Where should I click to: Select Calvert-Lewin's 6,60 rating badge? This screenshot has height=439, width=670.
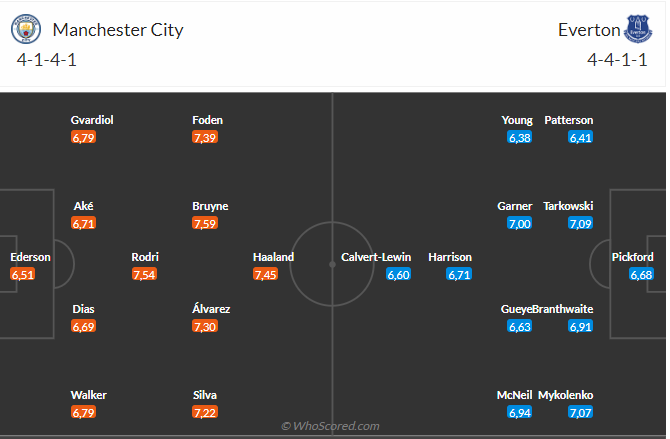point(398,274)
